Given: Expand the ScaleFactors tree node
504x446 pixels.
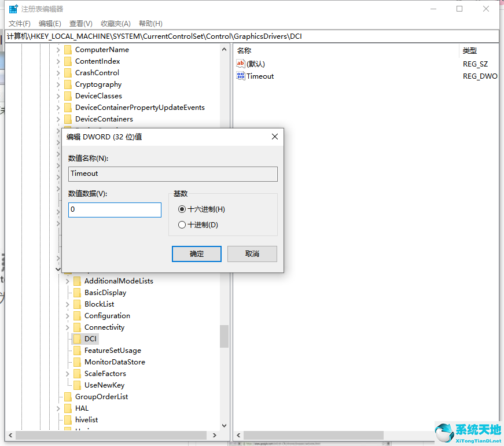Looking at the screenshot, I should coord(67,374).
